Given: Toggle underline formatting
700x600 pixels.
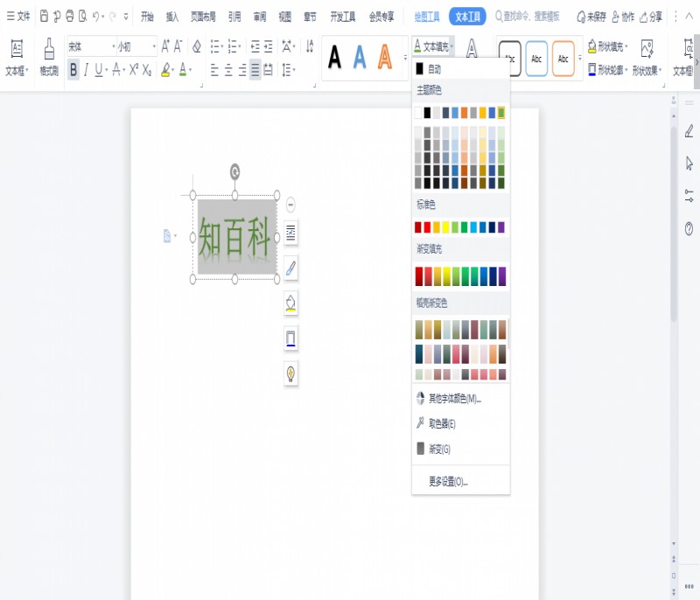Looking at the screenshot, I should pos(99,70).
